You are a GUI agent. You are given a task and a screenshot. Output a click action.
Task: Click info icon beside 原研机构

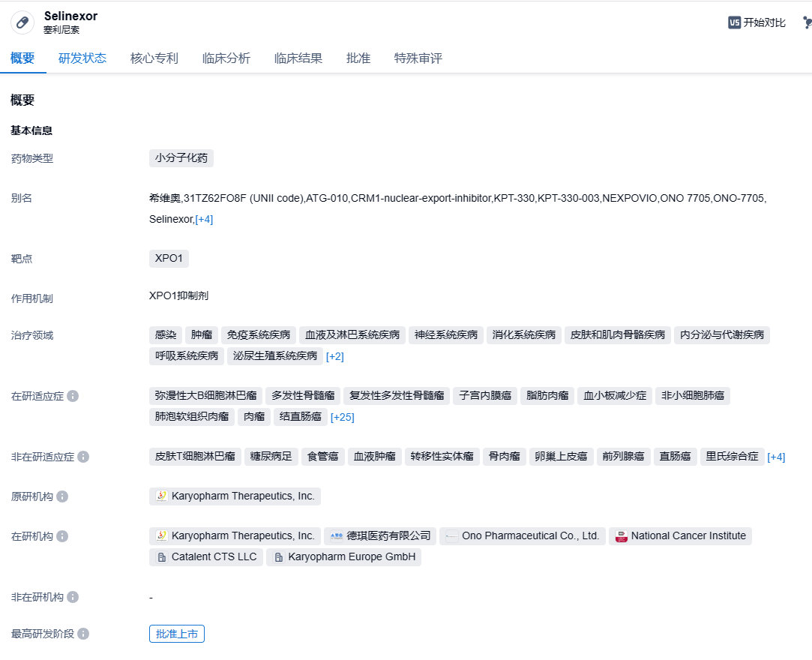[x=62, y=496]
